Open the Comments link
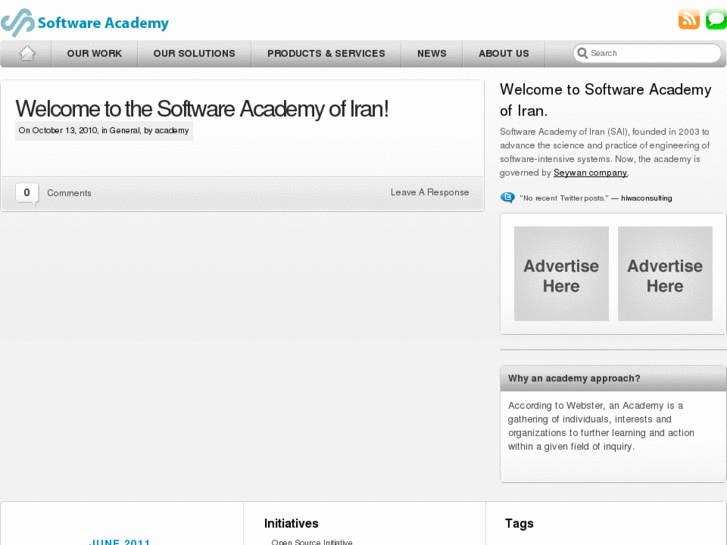Screen dimensions: 727x545 pos(69,193)
